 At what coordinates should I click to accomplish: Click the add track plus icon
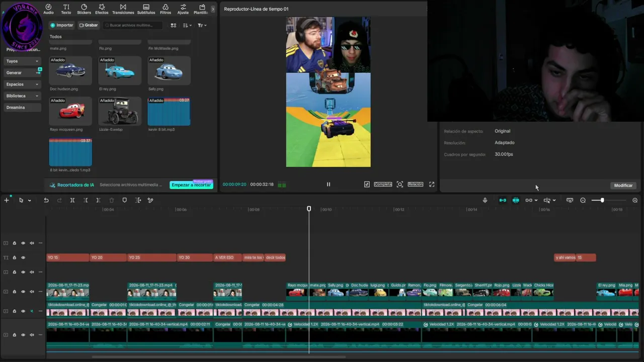coord(7,200)
